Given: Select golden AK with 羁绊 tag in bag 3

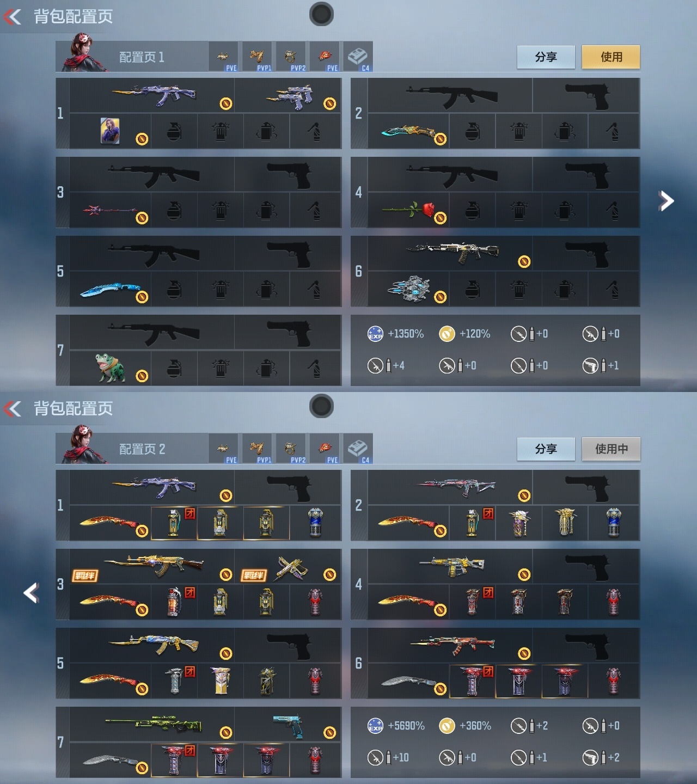Looking at the screenshot, I should pos(153,567).
